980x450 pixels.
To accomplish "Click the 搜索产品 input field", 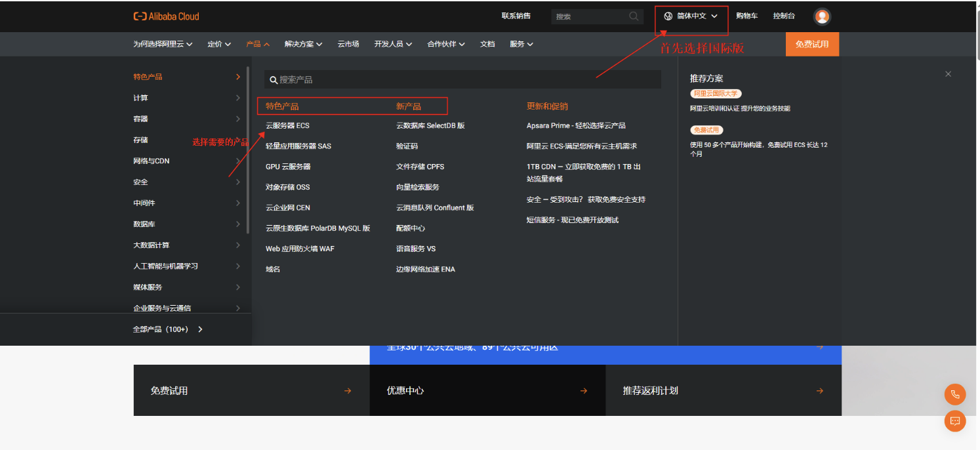I will 462,79.
